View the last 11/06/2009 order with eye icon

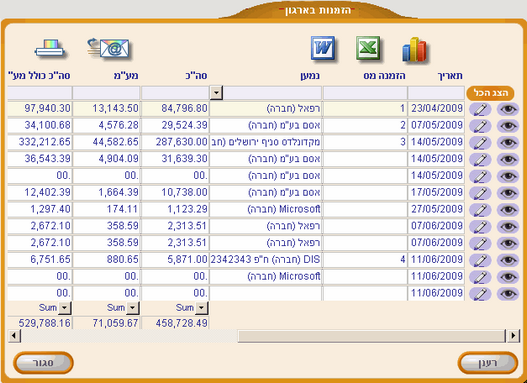click(x=508, y=294)
